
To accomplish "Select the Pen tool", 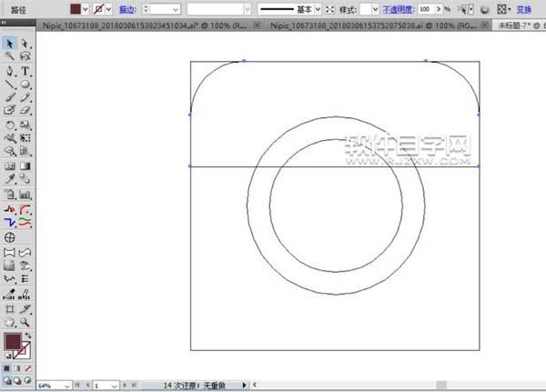I will (9, 70).
